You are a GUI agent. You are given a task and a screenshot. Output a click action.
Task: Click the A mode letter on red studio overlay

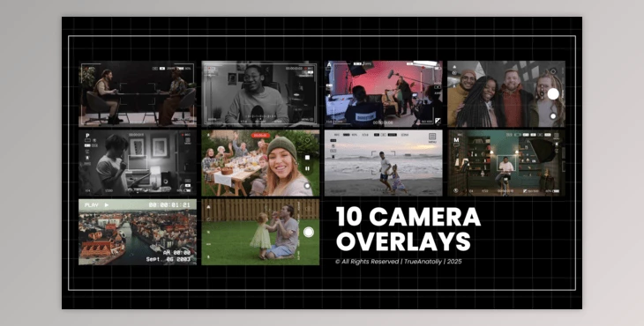329,65
